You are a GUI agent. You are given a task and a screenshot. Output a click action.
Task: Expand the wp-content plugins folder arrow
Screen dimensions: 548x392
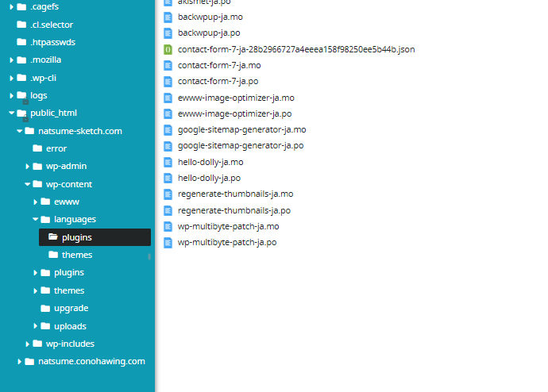tap(35, 273)
